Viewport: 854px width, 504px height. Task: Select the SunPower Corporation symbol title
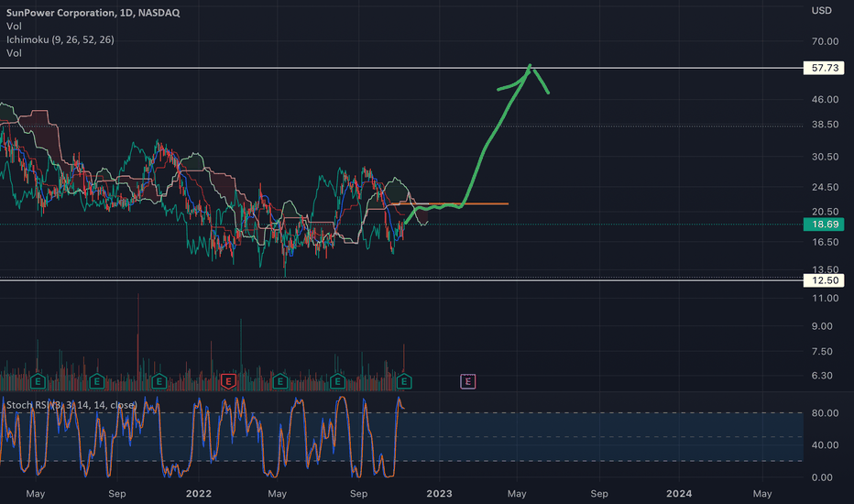[93, 13]
